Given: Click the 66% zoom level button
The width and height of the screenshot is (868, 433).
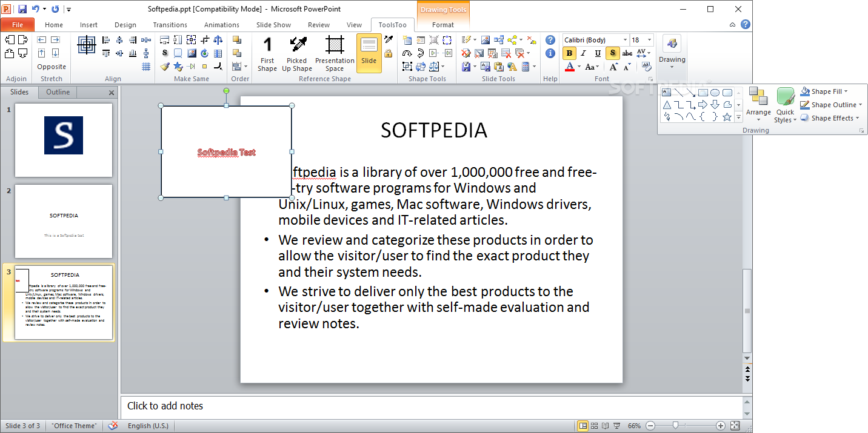Looking at the screenshot, I should click(x=634, y=426).
